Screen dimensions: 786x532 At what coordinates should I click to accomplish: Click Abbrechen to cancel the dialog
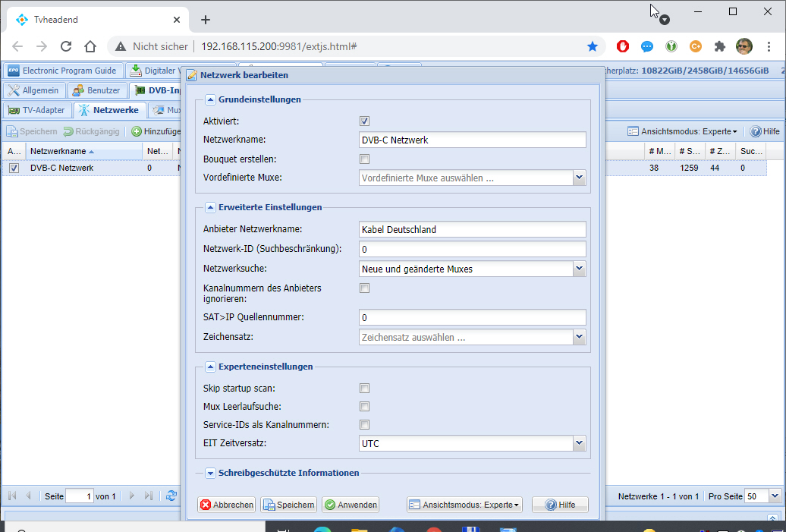[227, 505]
